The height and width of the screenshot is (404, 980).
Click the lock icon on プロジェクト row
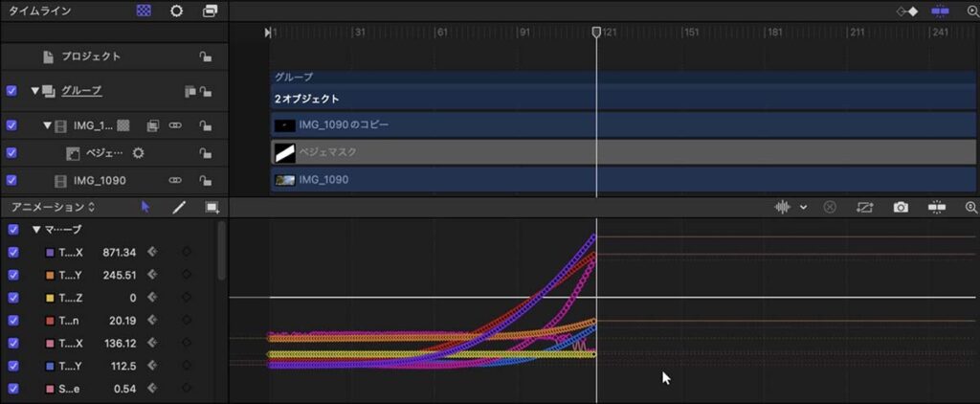coord(205,56)
